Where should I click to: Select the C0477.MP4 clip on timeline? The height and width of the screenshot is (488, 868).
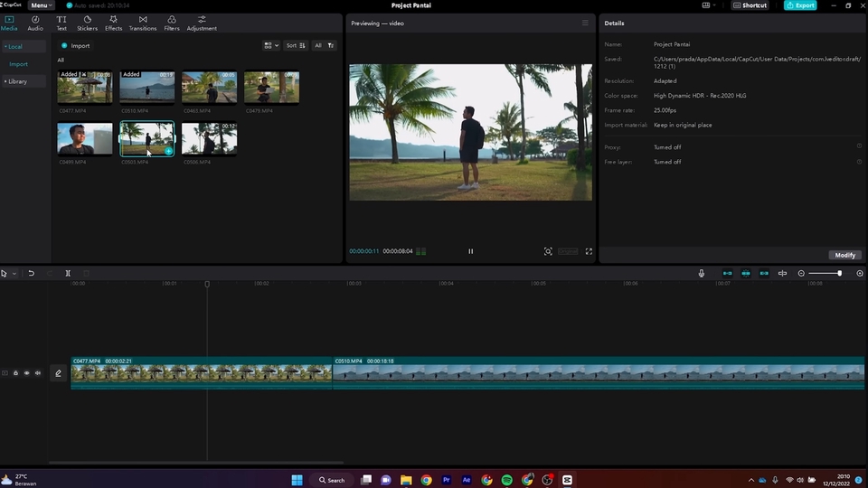point(202,373)
